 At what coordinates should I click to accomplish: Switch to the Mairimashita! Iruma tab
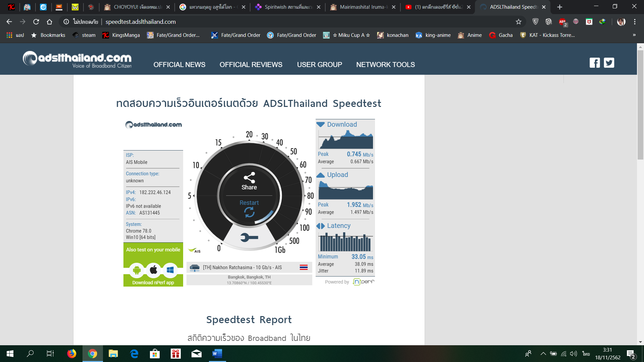click(x=363, y=7)
